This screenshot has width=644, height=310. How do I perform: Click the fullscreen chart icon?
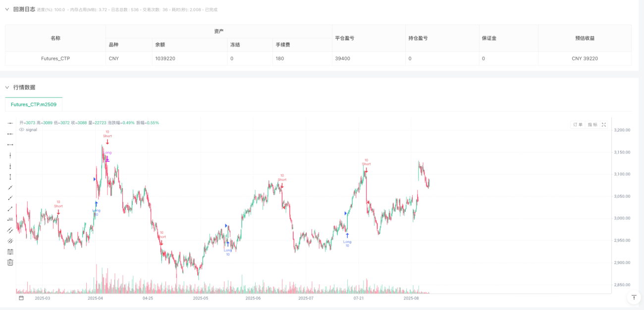tap(604, 125)
